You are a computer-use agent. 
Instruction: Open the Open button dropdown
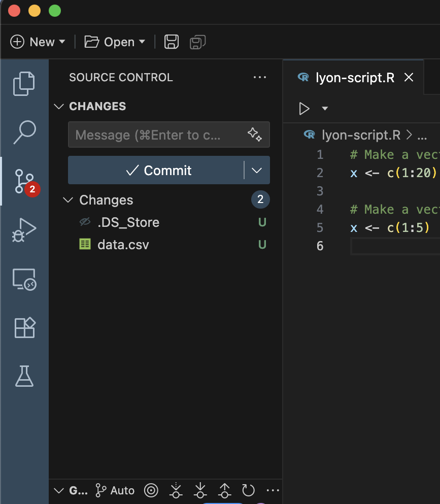click(x=141, y=42)
